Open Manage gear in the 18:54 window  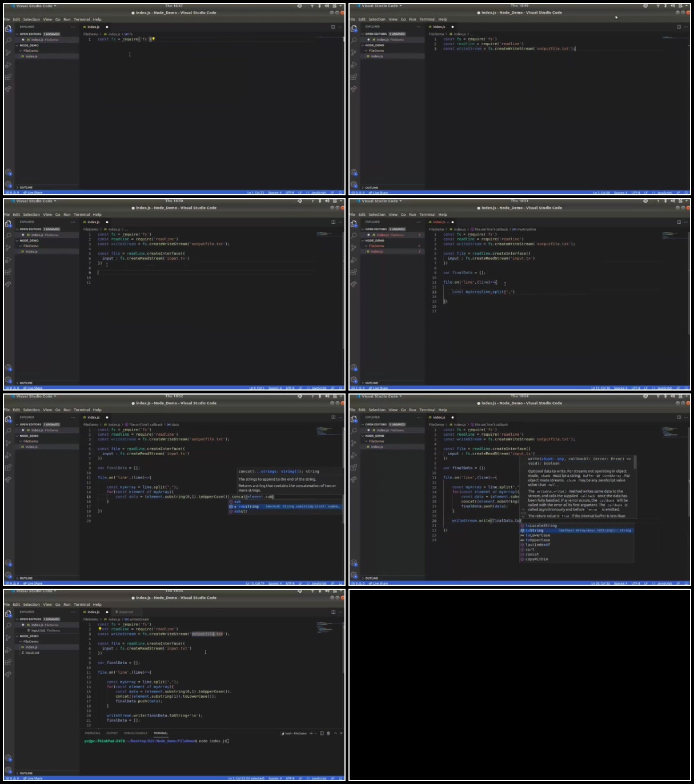click(354, 574)
